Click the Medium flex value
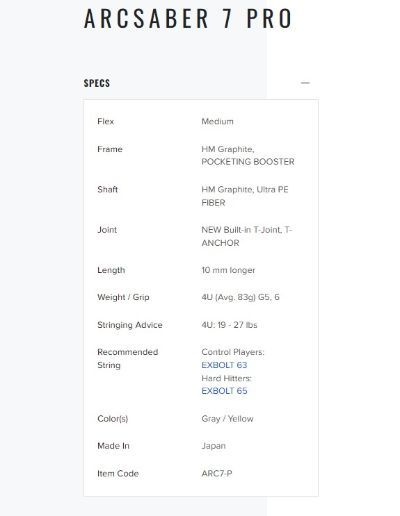 click(x=217, y=121)
